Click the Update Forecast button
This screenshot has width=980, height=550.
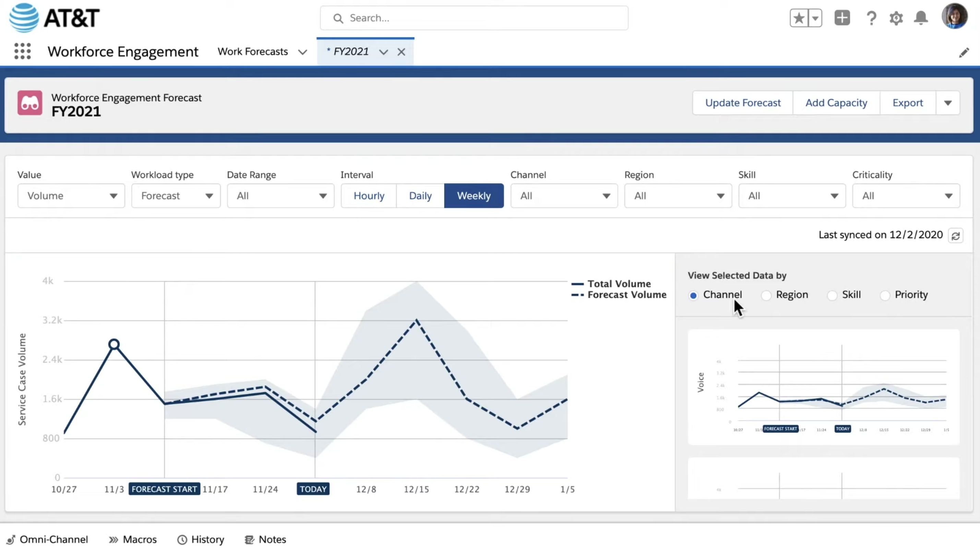coord(743,103)
